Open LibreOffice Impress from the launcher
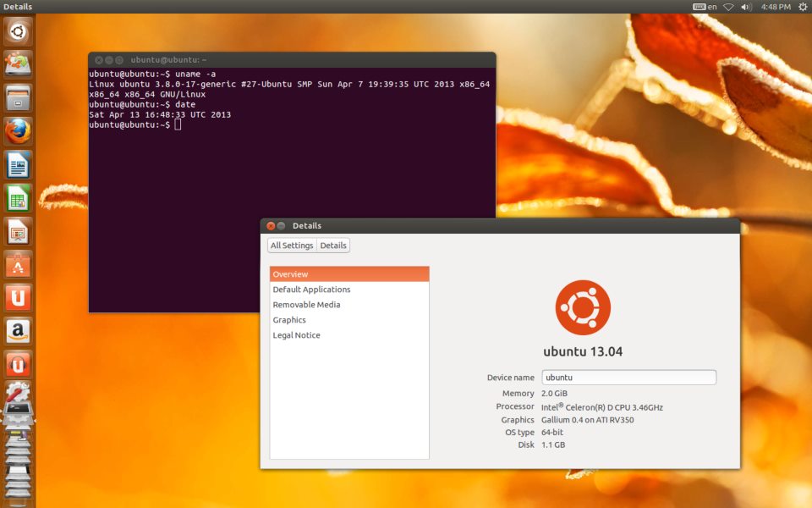This screenshot has width=812, height=508. 18,231
